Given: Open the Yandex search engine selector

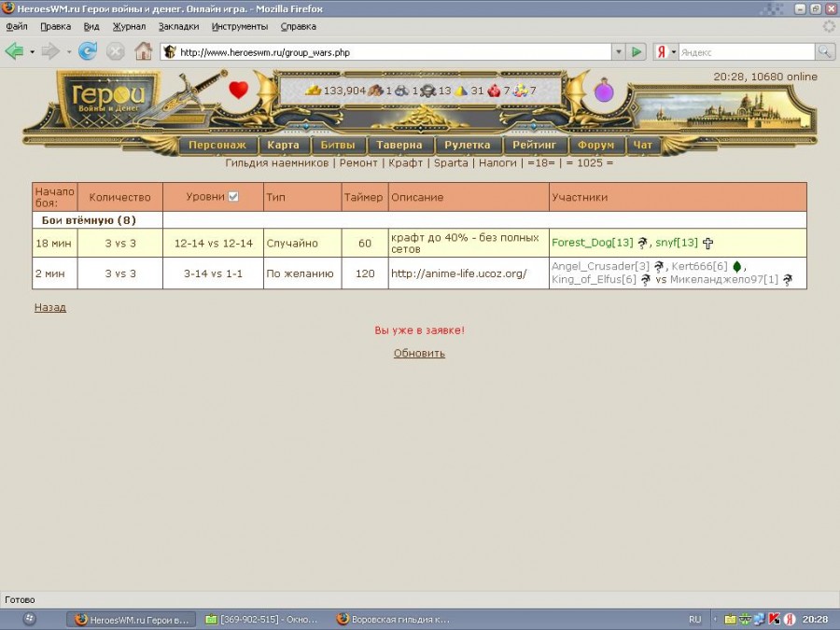Looking at the screenshot, I should click(x=665, y=52).
